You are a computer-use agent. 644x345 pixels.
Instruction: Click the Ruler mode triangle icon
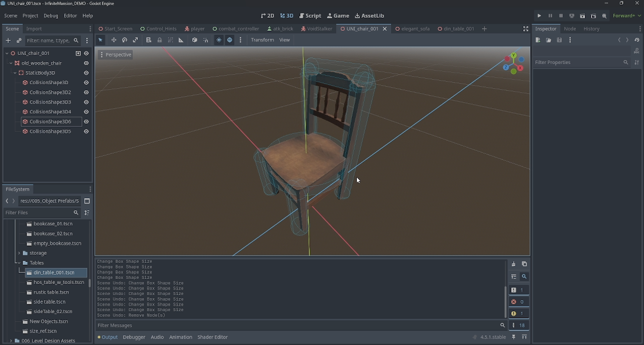(181, 40)
